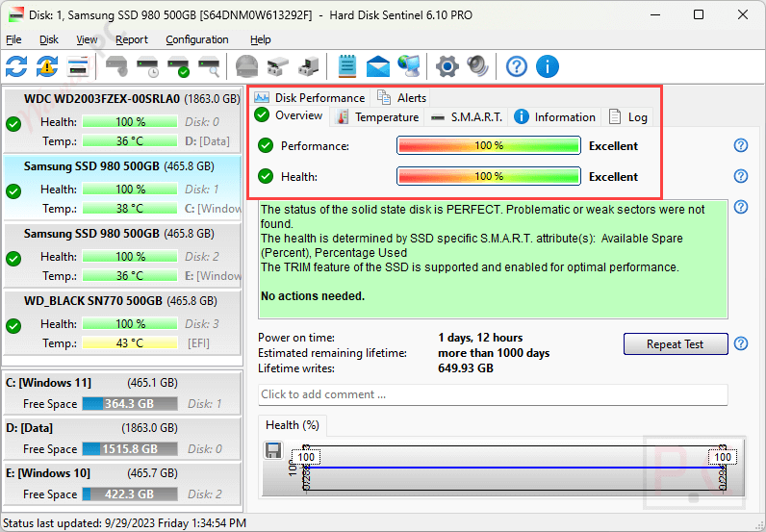Open the View menu
Viewport: 766px width, 532px height.
[87, 39]
